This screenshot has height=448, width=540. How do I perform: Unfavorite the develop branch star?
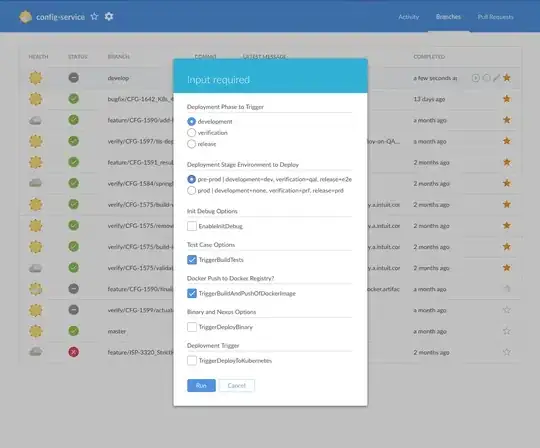click(x=507, y=78)
